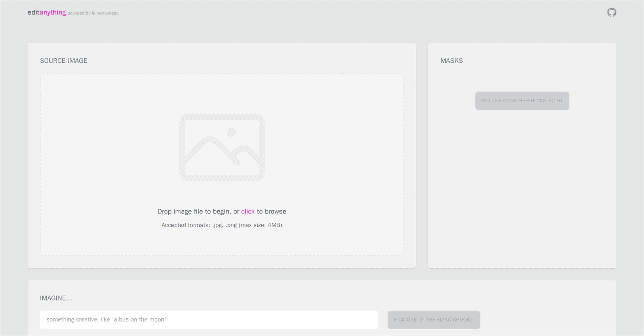Click 'Drop image file to begin' text
This screenshot has width=644, height=336.
[x=194, y=212]
